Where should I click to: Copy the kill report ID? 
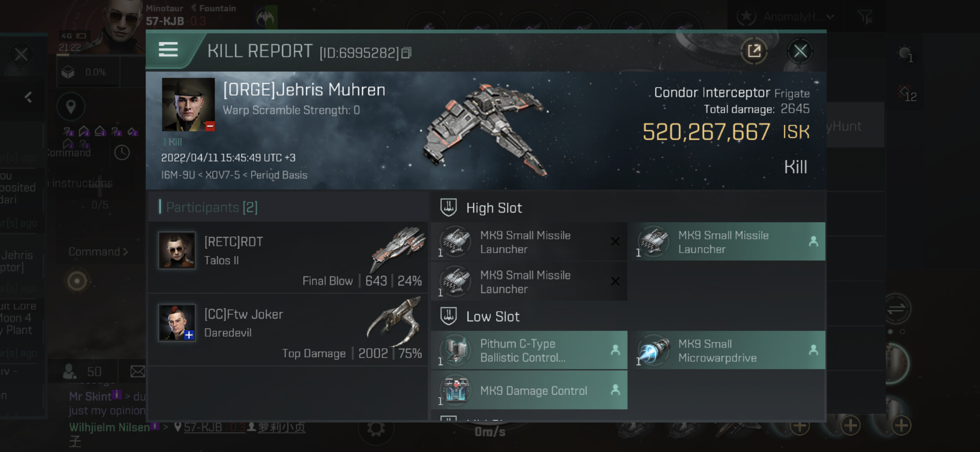pyautogui.click(x=406, y=53)
